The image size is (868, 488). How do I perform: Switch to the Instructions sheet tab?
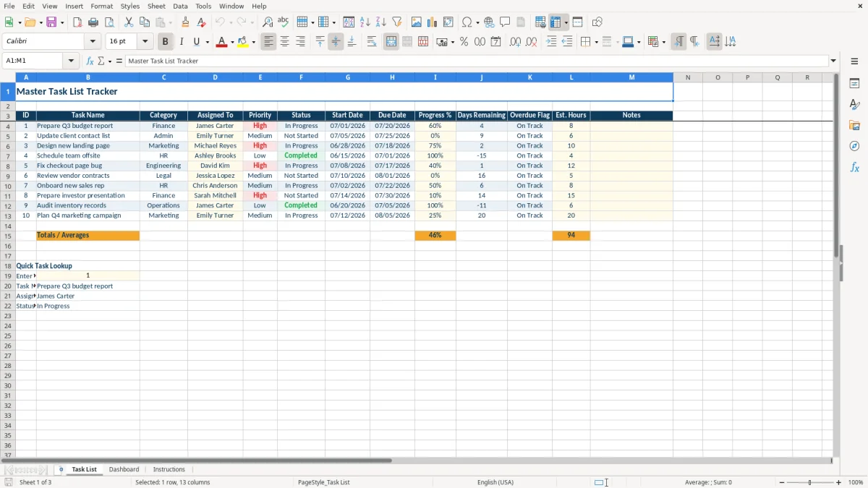click(169, 469)
